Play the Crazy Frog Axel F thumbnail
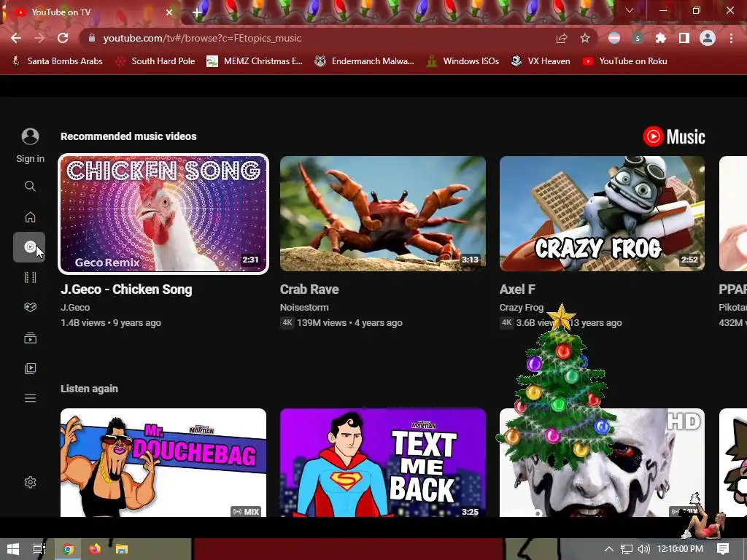The height and width of the screenshot is (560, 747). (x=602, y=214)
